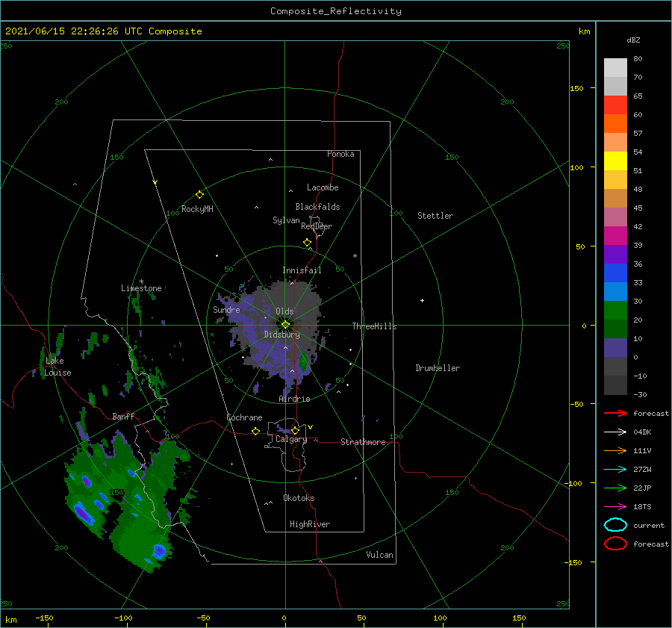Image resolution: width=672 pixels, height=628 pixels.
Task: Click the Drumheller city label
Action: tap(438, 368)
